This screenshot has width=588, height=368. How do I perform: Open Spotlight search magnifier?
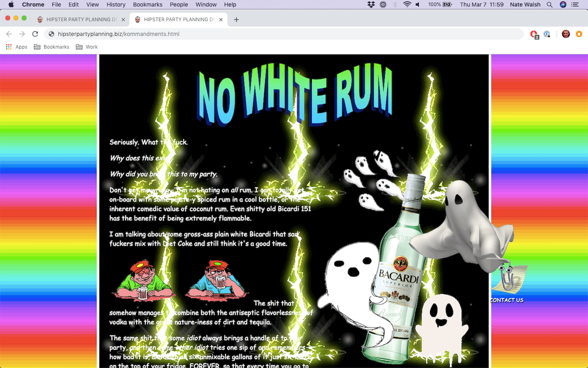tap(550, 5)
